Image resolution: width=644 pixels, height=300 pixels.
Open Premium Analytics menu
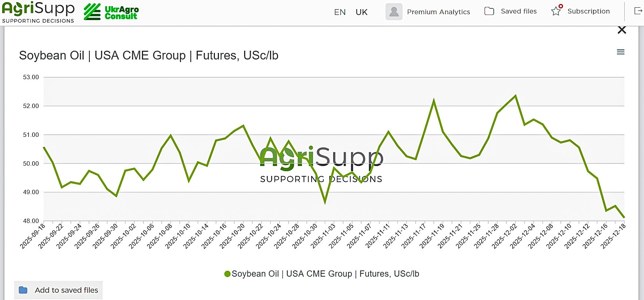click(438, 12)
